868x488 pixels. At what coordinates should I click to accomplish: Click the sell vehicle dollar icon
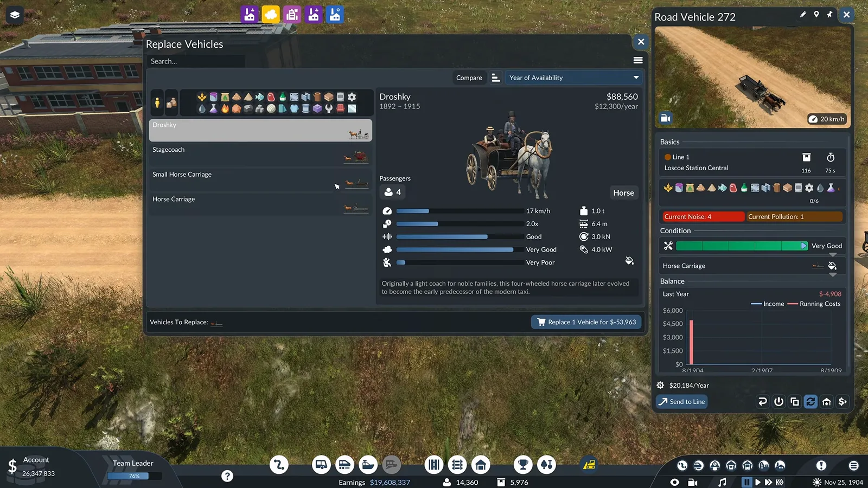(843, 402)
